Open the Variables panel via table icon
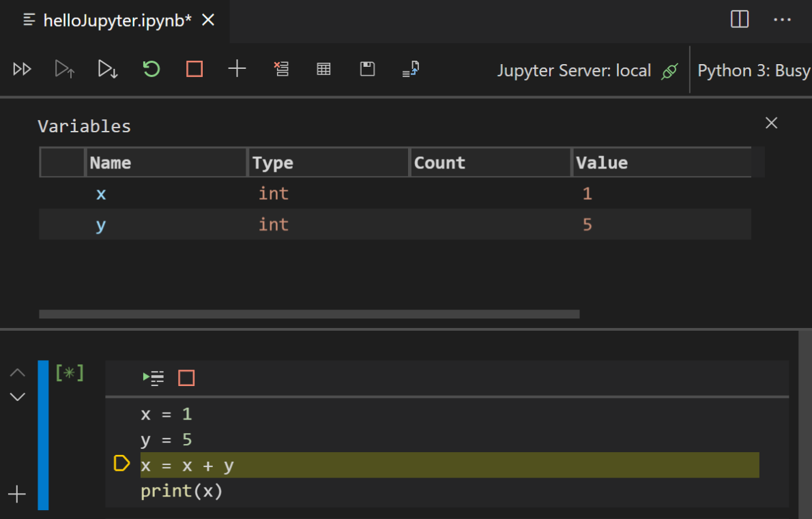The height and width of the screenshot is (519, 812). (323, 69)
